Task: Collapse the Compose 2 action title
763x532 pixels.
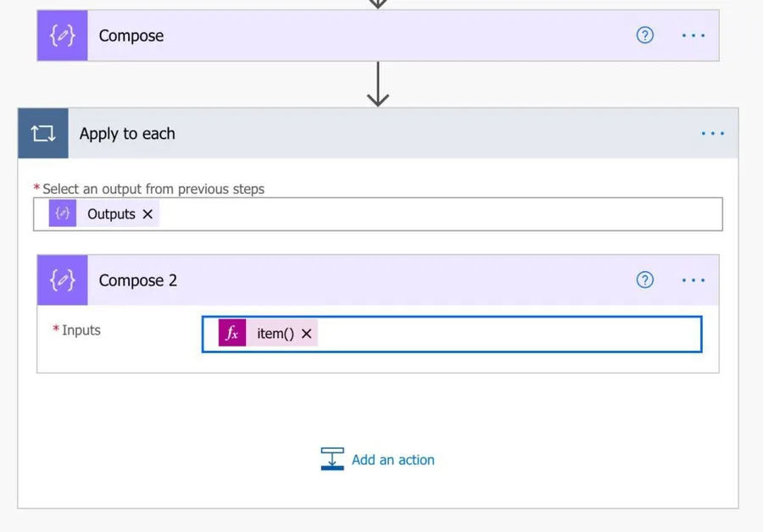Action: click(x=339, y=280)
